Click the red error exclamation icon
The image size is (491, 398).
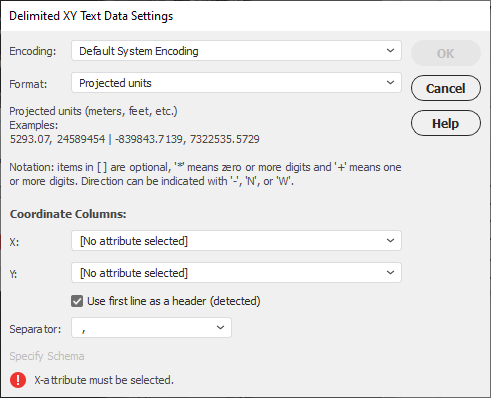pyautogui.click(x=18, y=380)
